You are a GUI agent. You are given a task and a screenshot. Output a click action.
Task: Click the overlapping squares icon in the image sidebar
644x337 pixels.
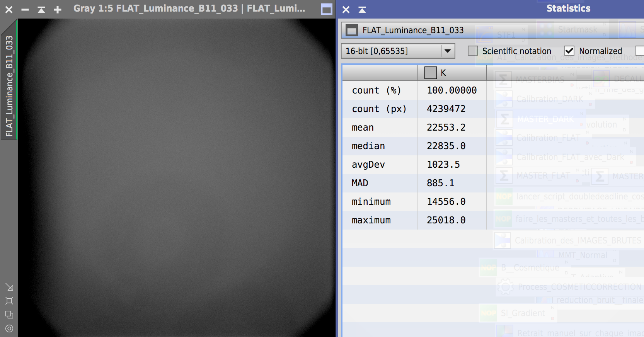tap(9, 315)
